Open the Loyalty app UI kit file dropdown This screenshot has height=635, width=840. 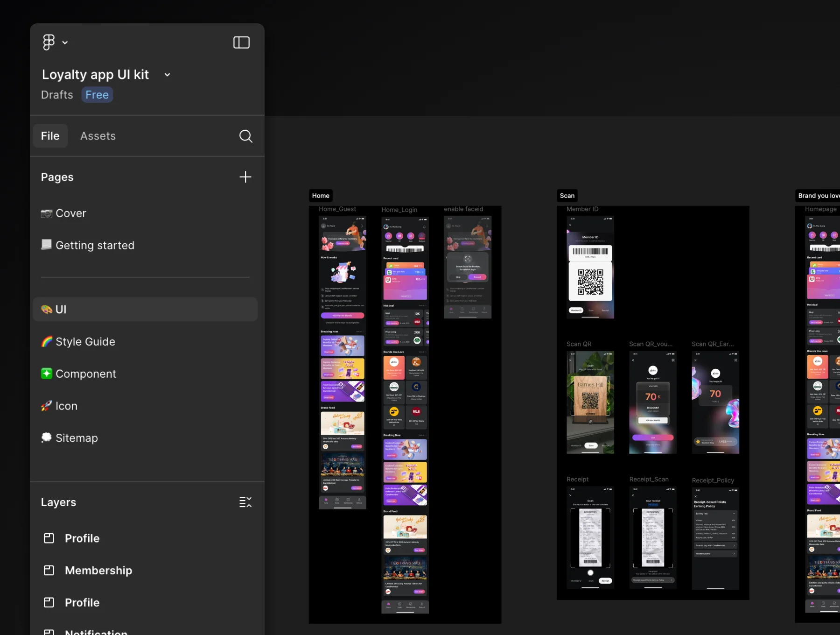click(x=167, y=75)
